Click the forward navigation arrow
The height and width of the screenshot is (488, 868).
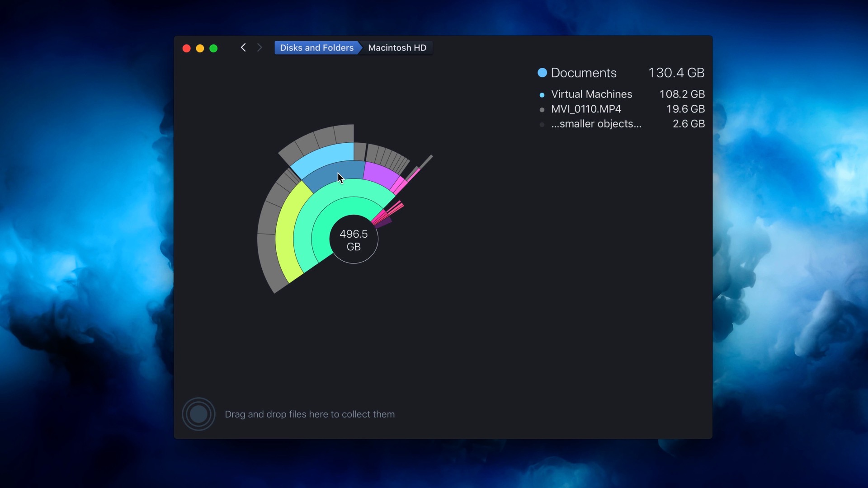coord(259,47)
